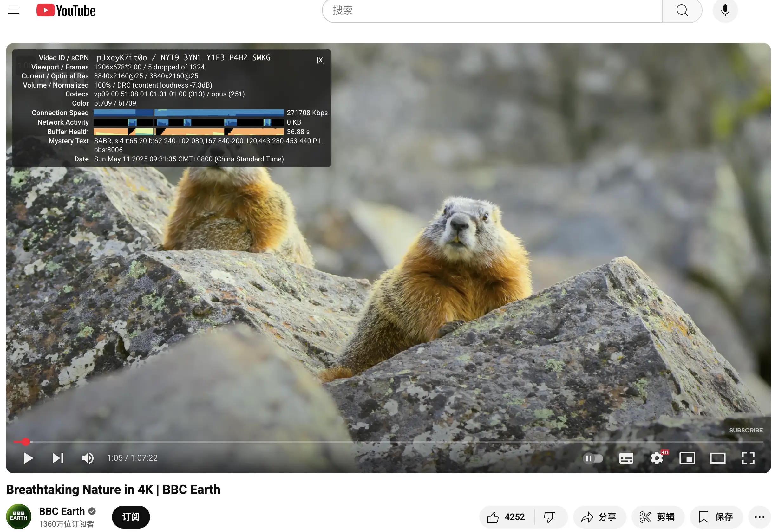Click the Current / Optimal Res value
The image size is (772, 532).
[x=146, y=76]
